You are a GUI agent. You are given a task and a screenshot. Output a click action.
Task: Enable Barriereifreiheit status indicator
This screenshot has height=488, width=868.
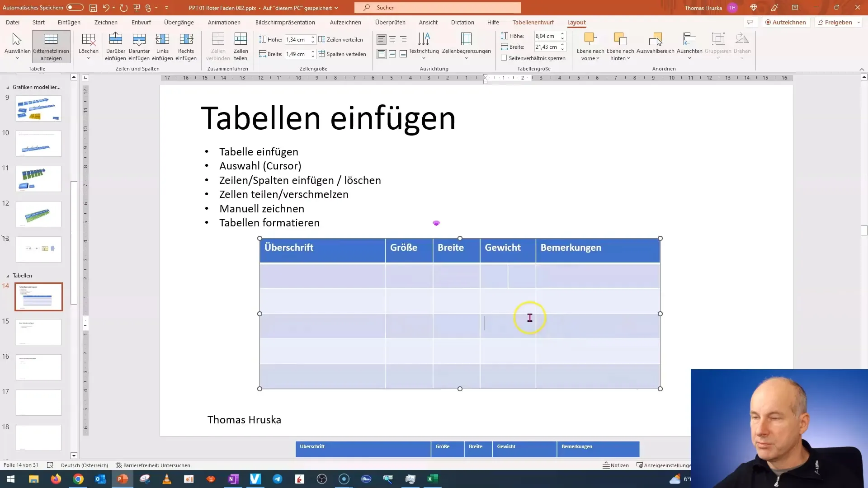153,465
